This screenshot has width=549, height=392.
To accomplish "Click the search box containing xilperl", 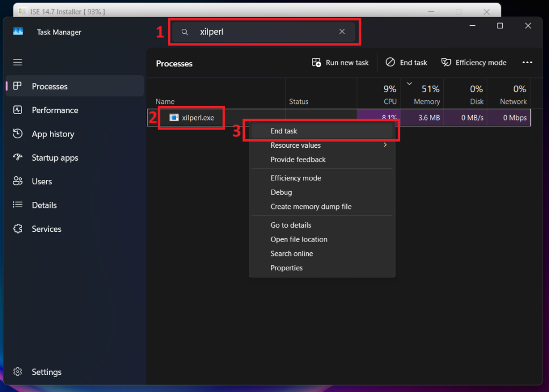I will [x=264, y=32].
